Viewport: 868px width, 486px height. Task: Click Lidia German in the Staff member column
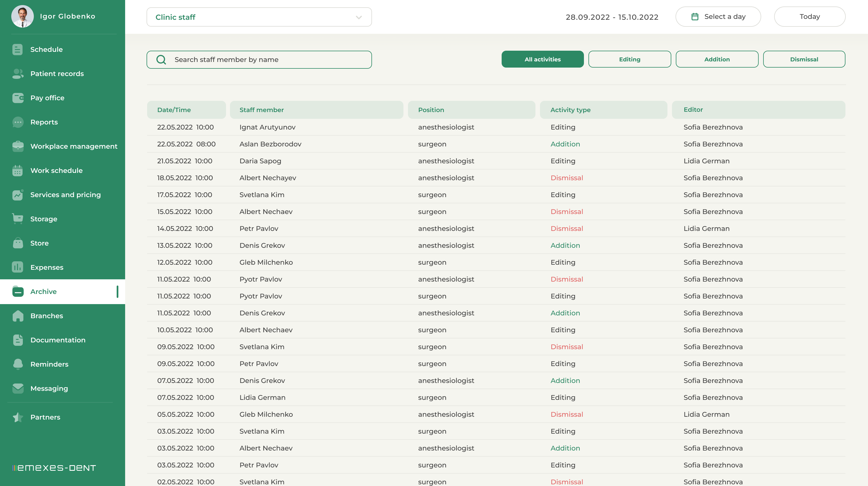pos(262,398)
